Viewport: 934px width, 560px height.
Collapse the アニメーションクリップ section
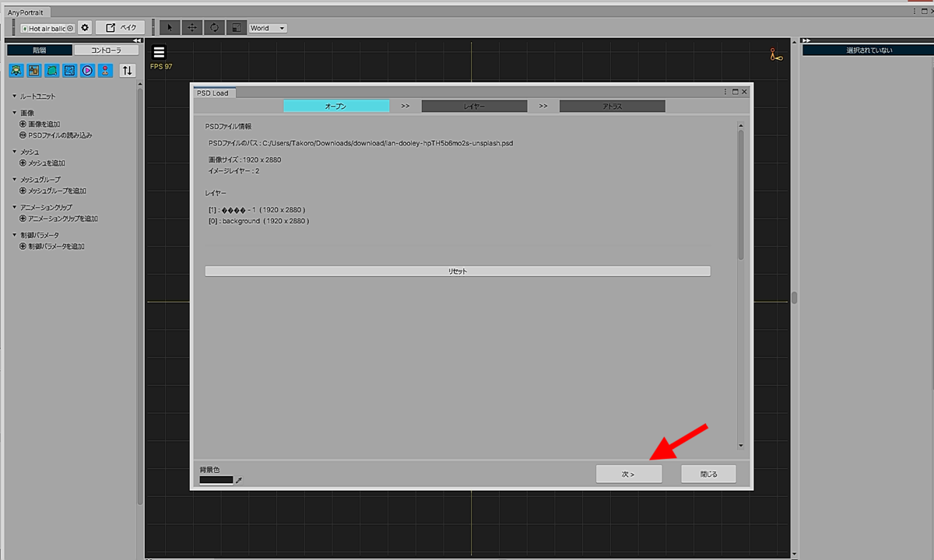pyautogui.click(x=14, y=208)
